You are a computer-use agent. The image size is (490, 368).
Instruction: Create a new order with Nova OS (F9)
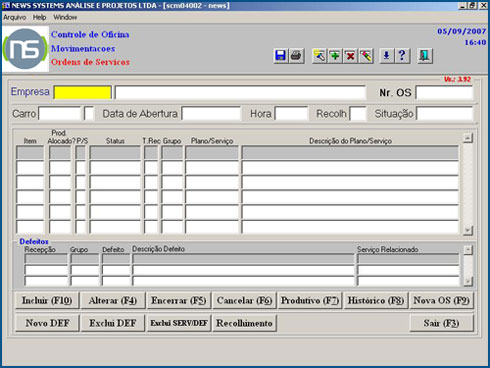tap(441, 301)
